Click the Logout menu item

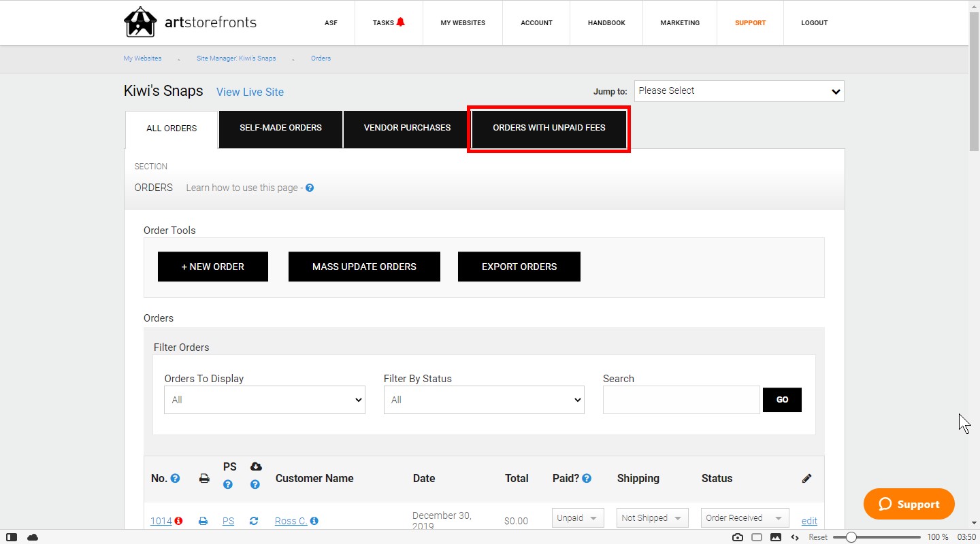click(x=814, y=22)
